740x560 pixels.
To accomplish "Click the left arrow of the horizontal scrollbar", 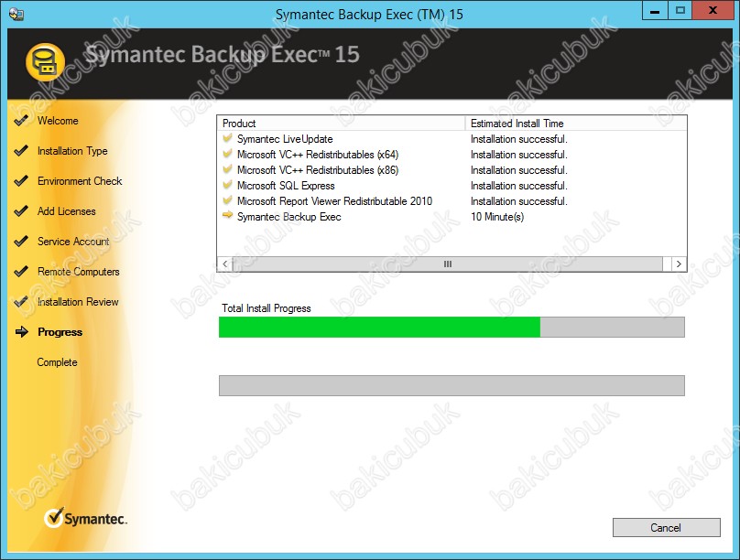I will click(x=225, y=264).
